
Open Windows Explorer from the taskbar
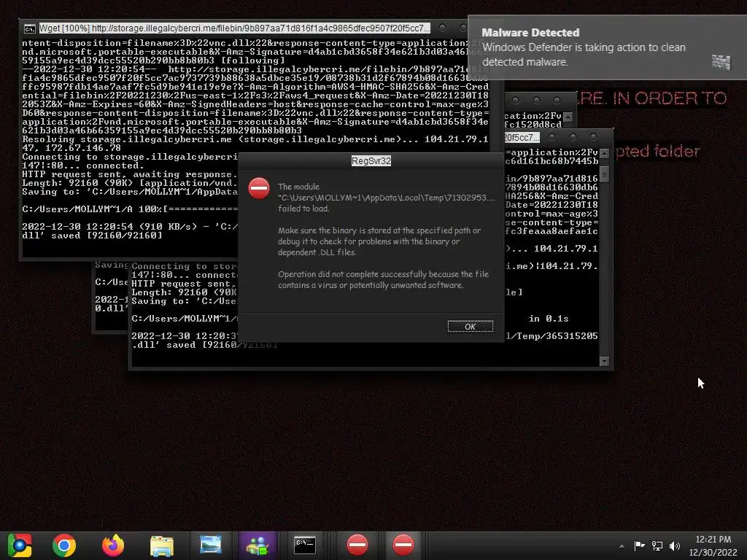tap(162, 545)
